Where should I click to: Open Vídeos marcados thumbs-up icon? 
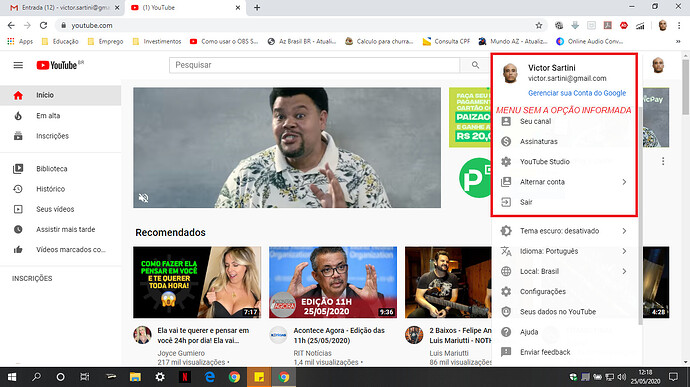point(18,250)
